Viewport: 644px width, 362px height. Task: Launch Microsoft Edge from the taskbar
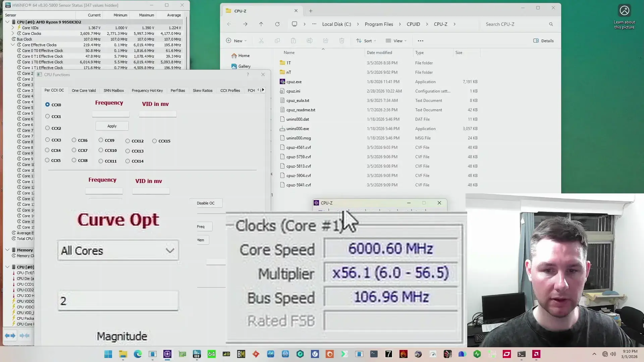pos(138,354)
